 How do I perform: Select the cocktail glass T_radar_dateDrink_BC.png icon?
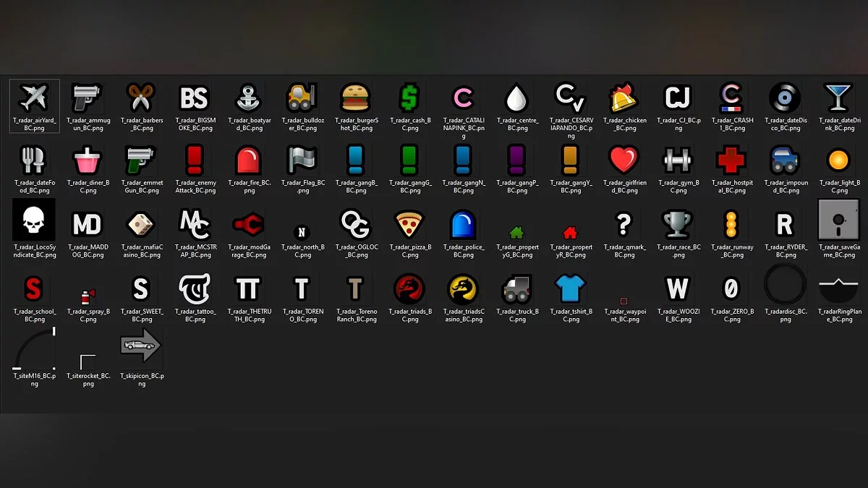(838, 97)
